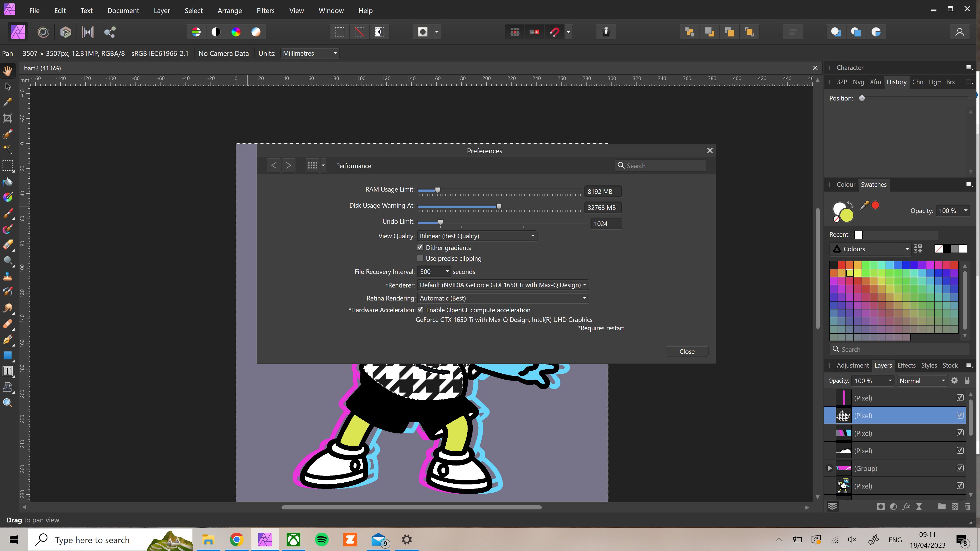Delete layer using trash icon
Viewport: 980px width, 551px height.
(968, 507)
